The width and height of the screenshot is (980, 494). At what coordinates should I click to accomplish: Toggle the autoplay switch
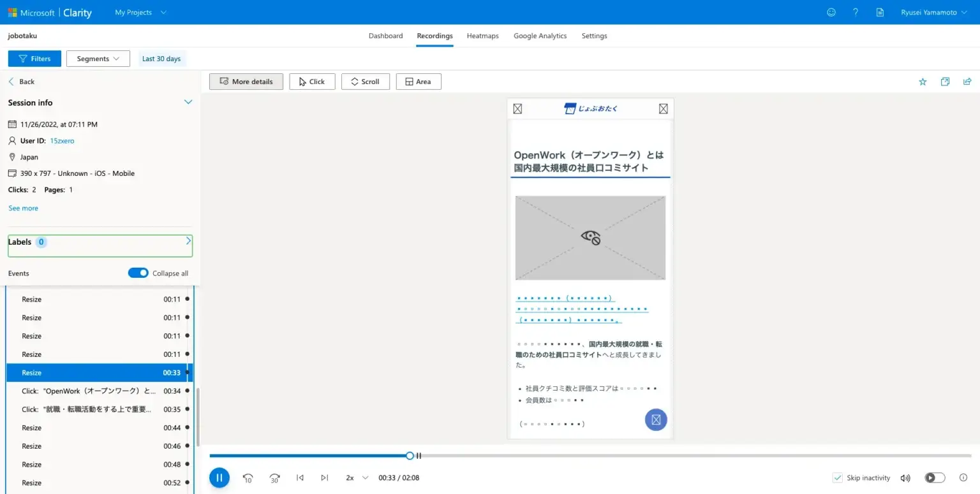point(935,477)
